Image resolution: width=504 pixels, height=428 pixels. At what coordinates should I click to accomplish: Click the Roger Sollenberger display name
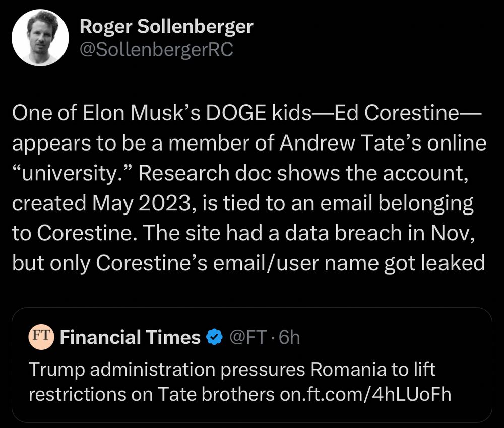click(x=166, y=27)
